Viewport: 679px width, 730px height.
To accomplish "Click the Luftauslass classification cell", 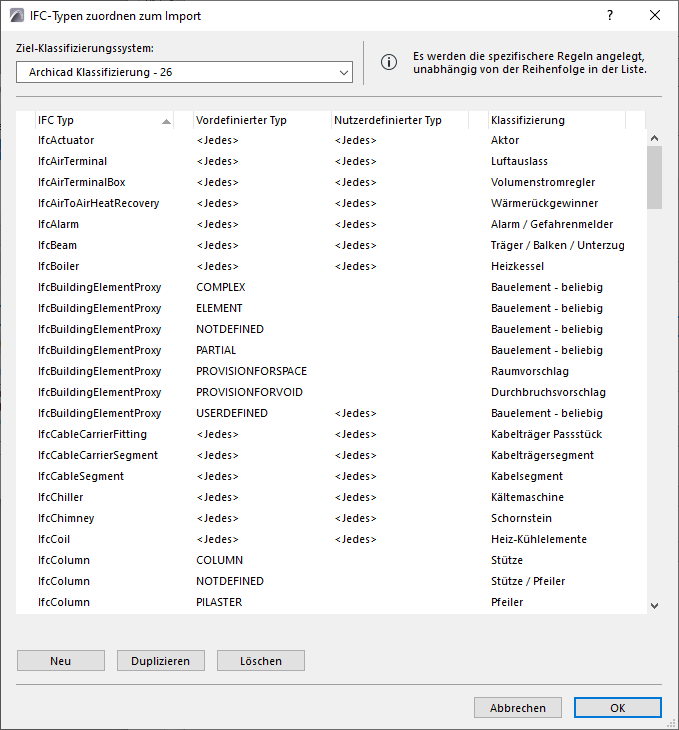I will pyautogui.click(x=519, y=161).
